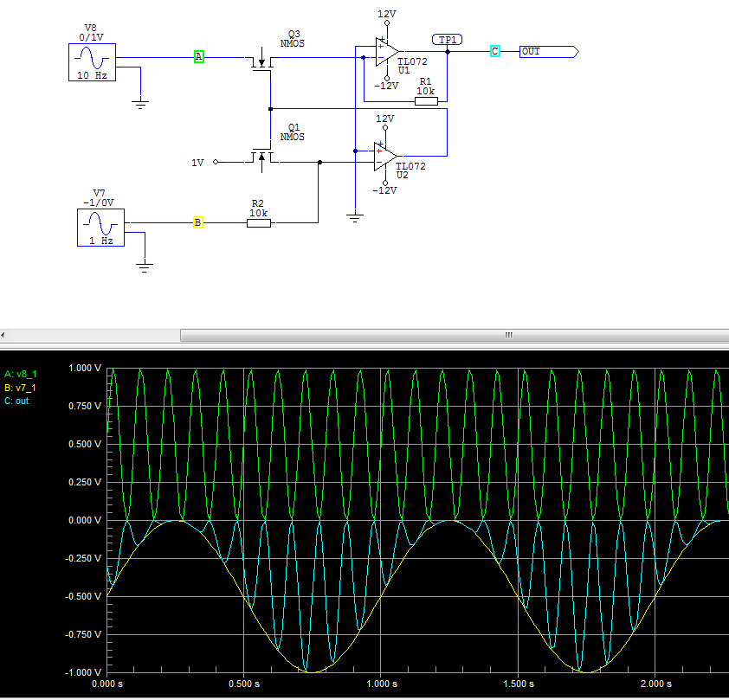Click the -12V supply pin below U2
The width and height of the screenshot is (729, 700).
[x=385, y=183]
